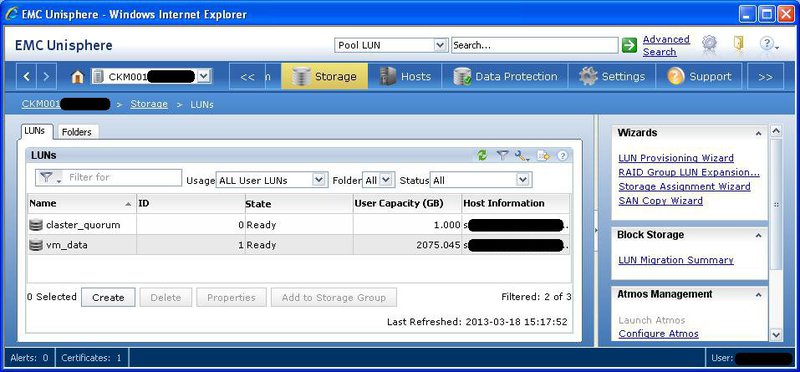The image size is (800, 372).
Task: Navigate forward with the right arrow
Action: (x=45, y=77)
